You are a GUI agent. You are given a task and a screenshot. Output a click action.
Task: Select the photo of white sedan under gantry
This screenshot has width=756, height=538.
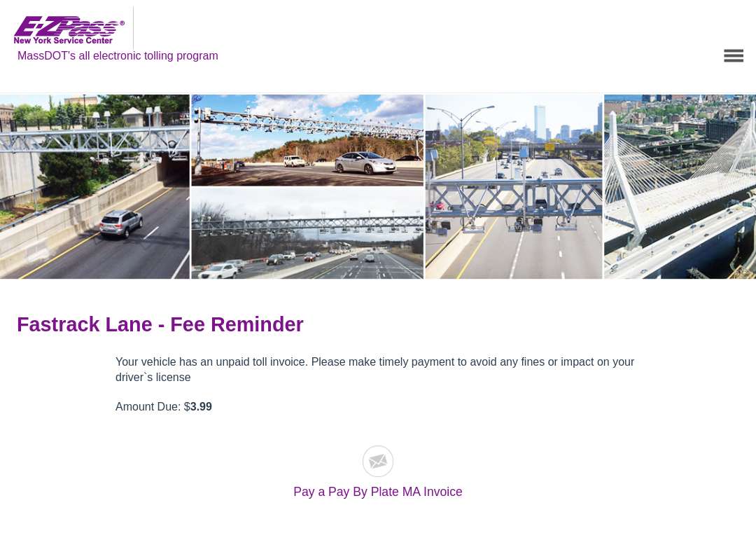(x=307, y=140)
